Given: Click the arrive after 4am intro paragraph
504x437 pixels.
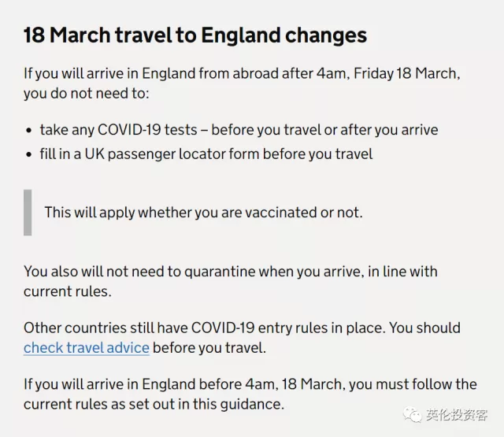Looking at the screenshot, I should point(242,83).
